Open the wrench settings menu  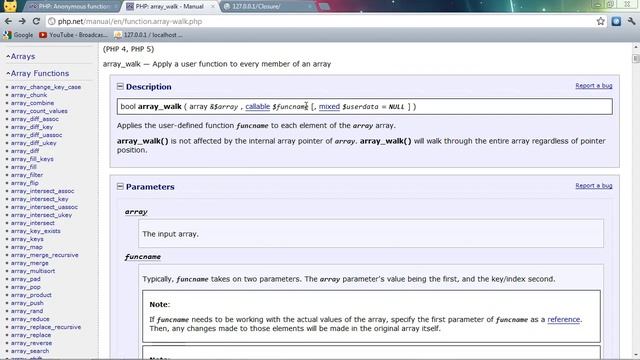coord(631,21)
